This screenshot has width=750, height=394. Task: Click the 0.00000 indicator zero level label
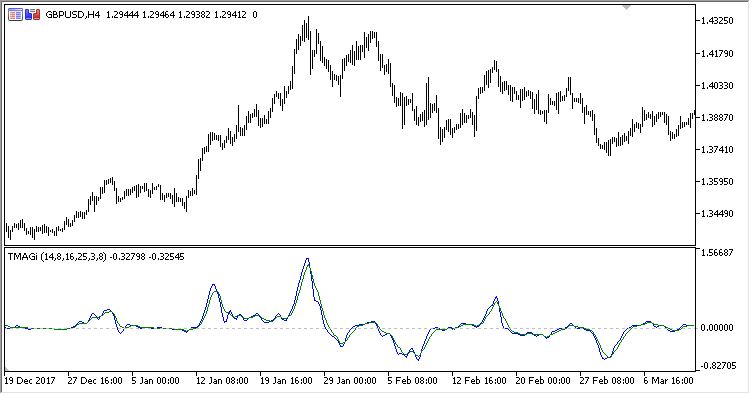717,328
